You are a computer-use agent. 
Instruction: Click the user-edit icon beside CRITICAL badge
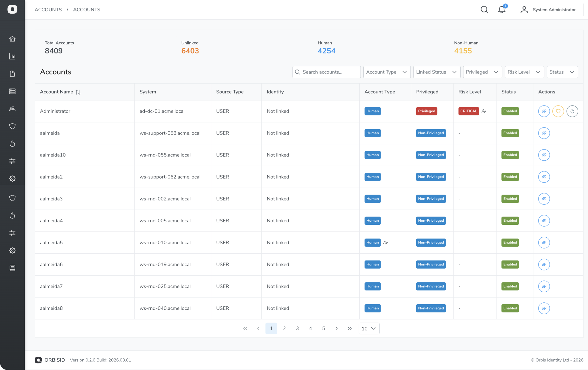point(484,111)
